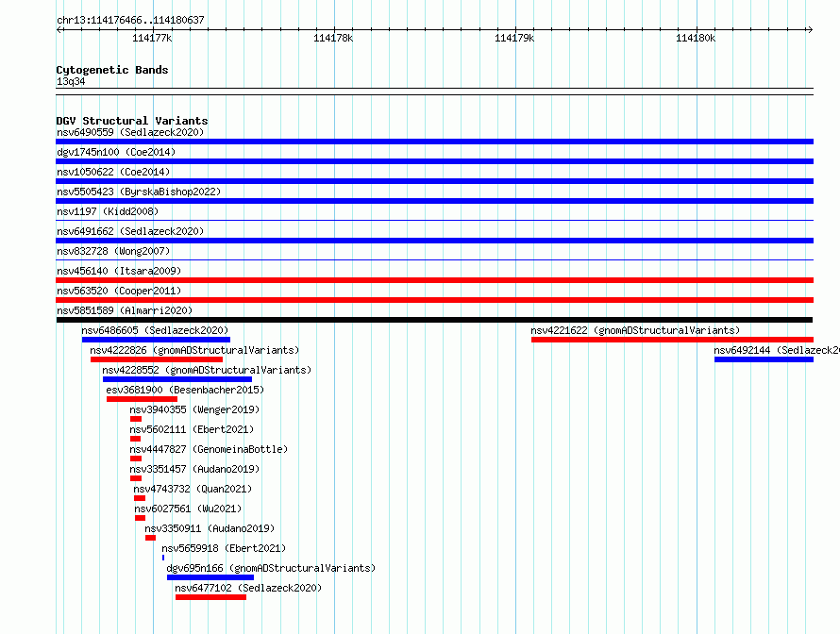Click the red bar under nsv4222826
Image resolution: width=840 pixels, height=634 pixels.
click(x=157, y=359)
